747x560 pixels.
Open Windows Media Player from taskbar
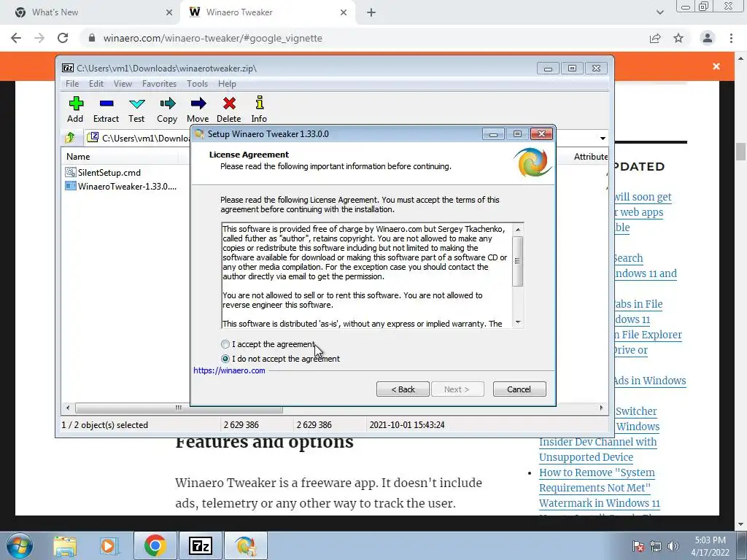108,545
